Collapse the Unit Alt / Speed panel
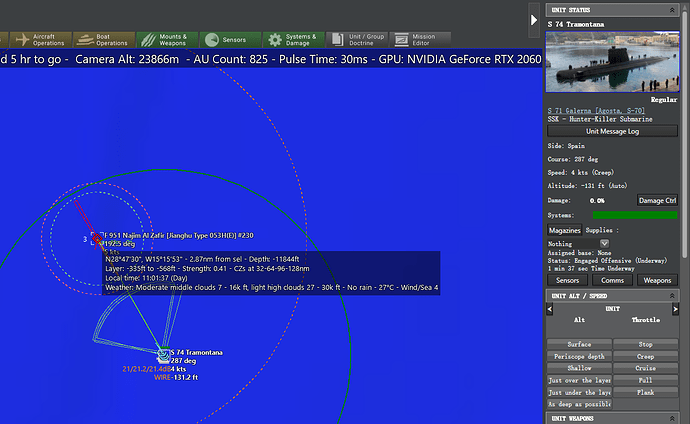Viewport: 690px width, 424px height. click(672, 296)
